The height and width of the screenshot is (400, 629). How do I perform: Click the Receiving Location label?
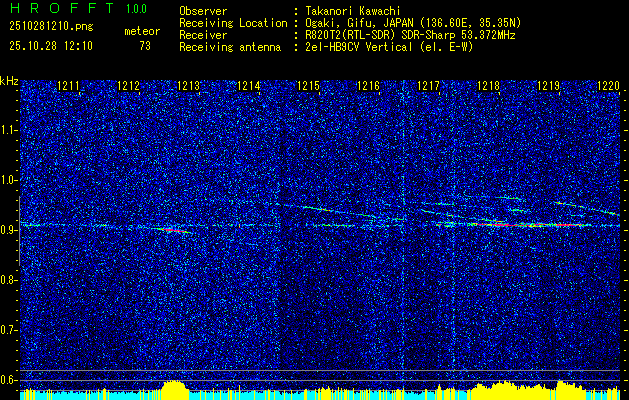pos(233,23)
